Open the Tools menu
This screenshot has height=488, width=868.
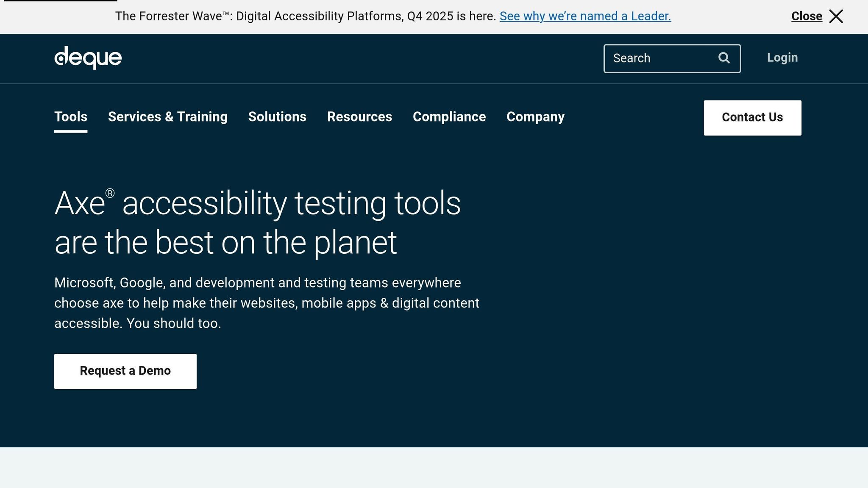pos(71,117)
